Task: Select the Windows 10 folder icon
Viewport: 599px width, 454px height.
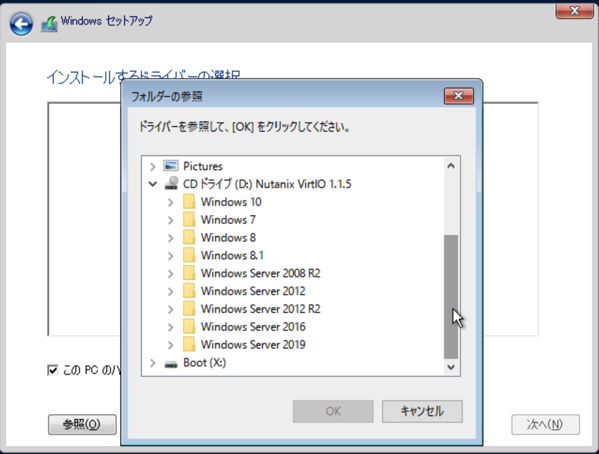Action: pyautogui.click(x=189, y=201)
